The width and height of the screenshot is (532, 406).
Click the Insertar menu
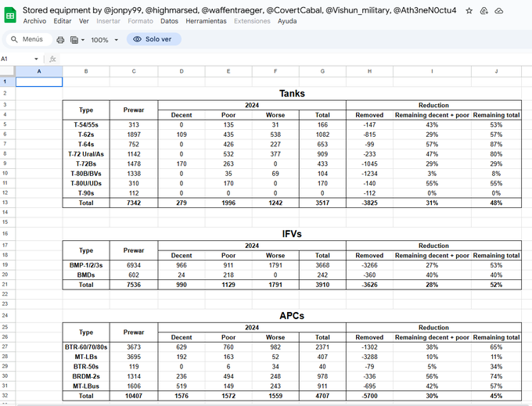(108, 21)
